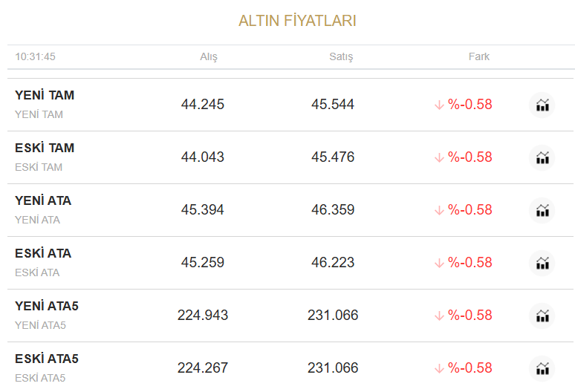The height and width of the screenshot is (392, 575).
Task: Click the Satış column header
Action: click(341, 56)
